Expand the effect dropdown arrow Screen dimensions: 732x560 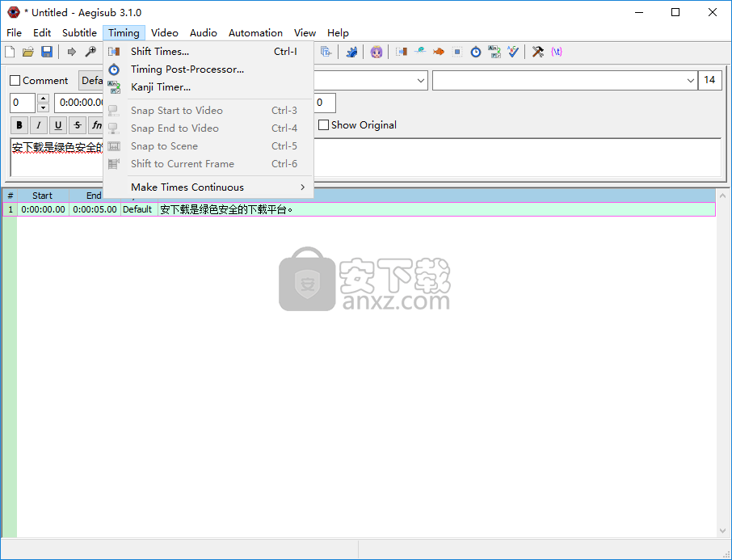(691, 81)
